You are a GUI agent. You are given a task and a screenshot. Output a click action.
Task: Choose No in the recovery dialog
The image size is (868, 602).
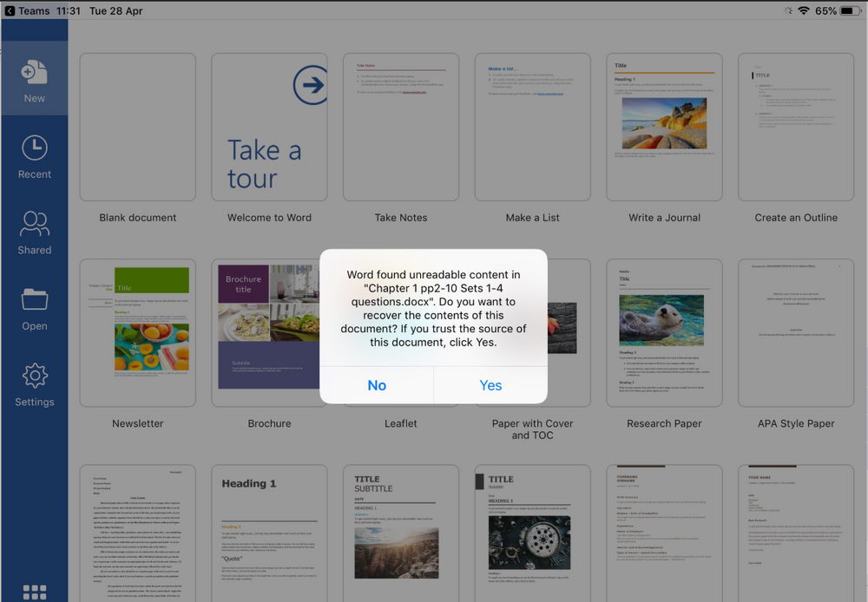coord(377,385)
